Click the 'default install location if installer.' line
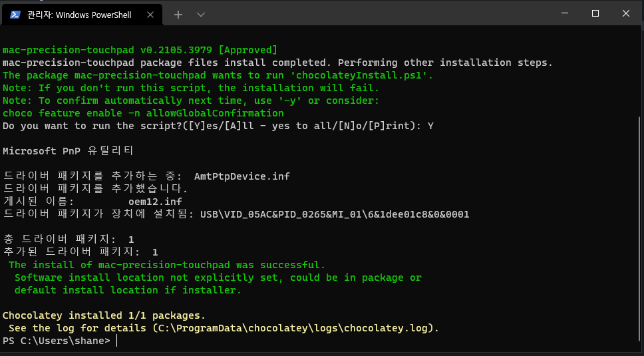Viewport: 644px width, 356px height. (x=128, y=291)
